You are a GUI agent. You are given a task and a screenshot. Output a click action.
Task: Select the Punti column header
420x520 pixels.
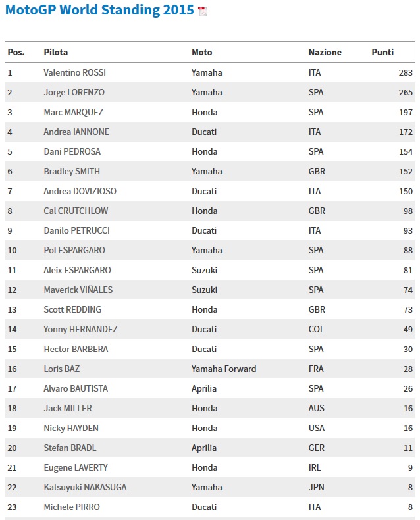coord(382,53)
